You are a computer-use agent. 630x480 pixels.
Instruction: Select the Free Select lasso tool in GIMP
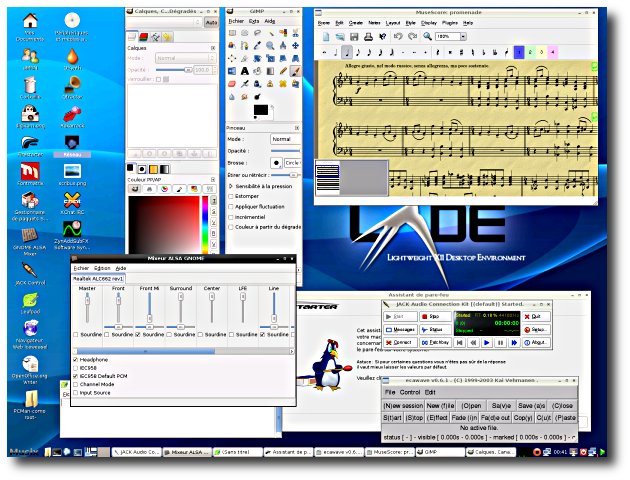pyautogui.click(x=258, y=33)
